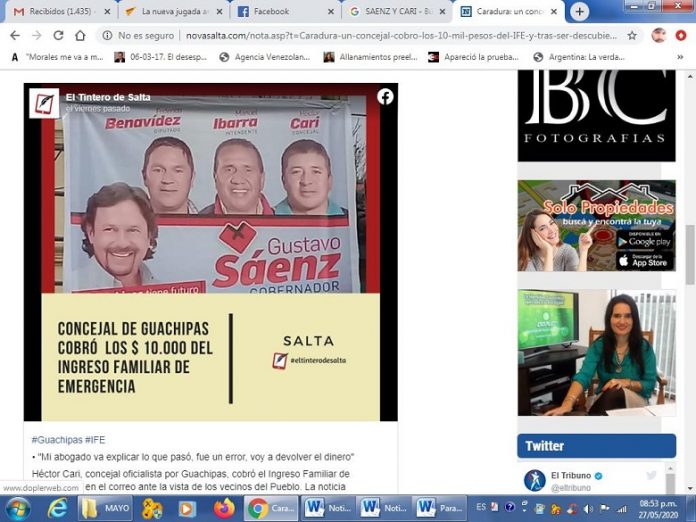Open the Allanamientos preel... bookmark

(371, 57)
